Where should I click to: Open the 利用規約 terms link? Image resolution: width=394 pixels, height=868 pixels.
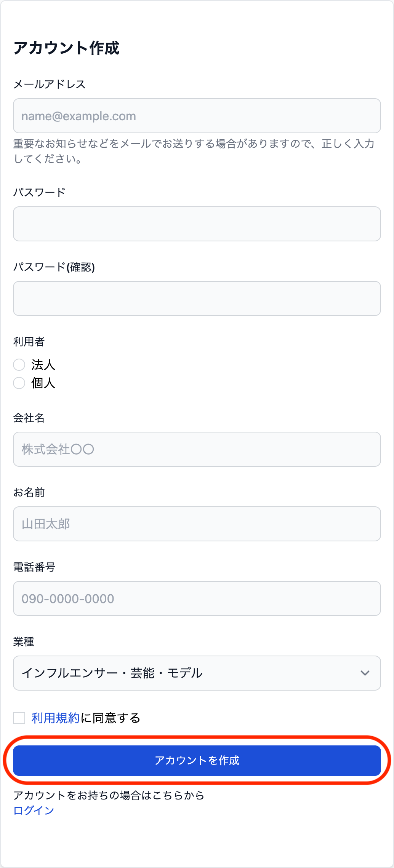[x=56, y=718]
